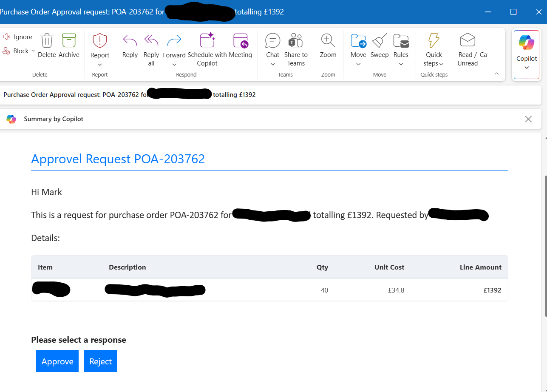The height and width of the screenshot is (392, 547).
Task: Click the message vertical scrollbar
Action: pos(545,246)
